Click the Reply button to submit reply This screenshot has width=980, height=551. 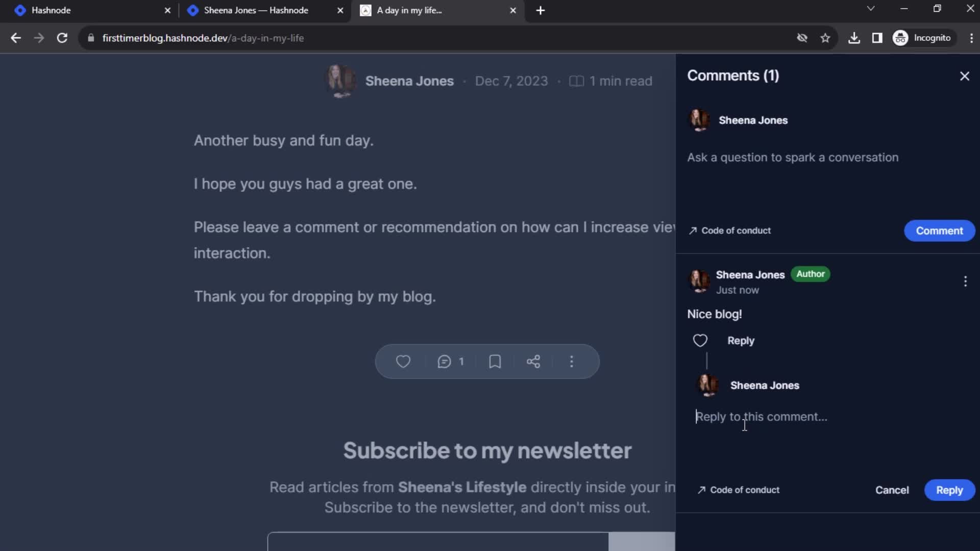(950, 490)
